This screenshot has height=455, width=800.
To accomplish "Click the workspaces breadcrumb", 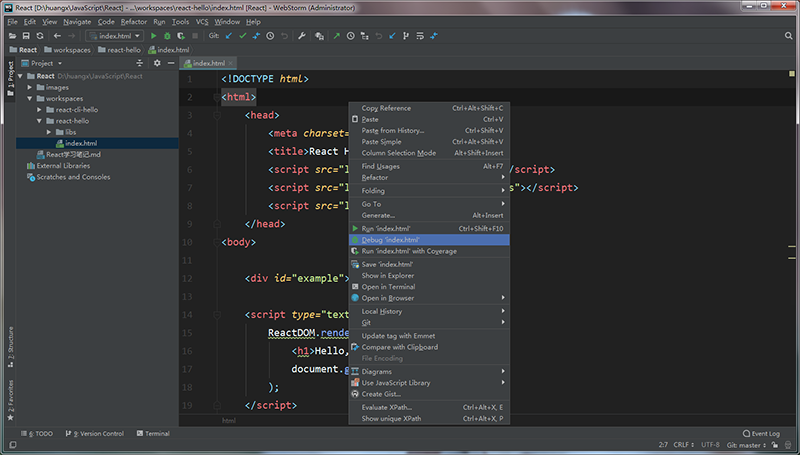I will click(x=67, y=49).
